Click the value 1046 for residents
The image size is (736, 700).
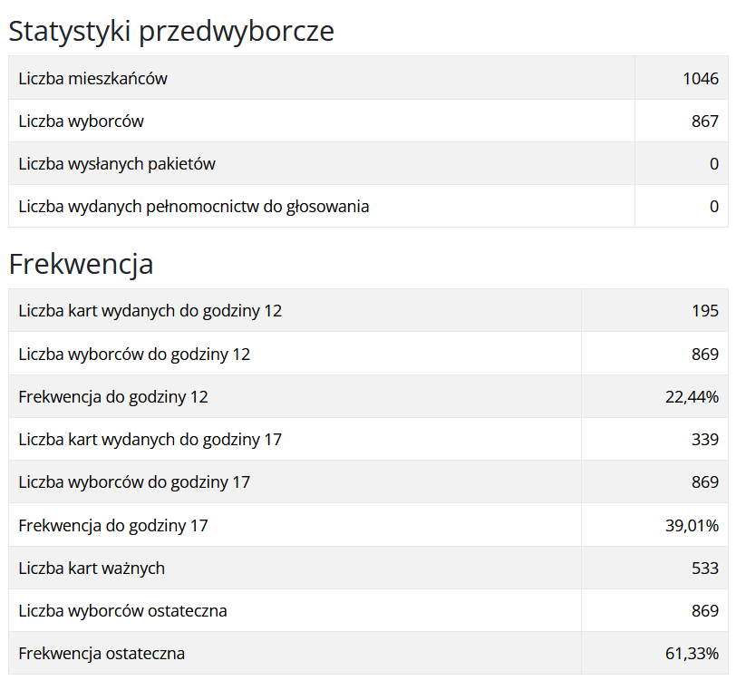(x=700, y=78)
